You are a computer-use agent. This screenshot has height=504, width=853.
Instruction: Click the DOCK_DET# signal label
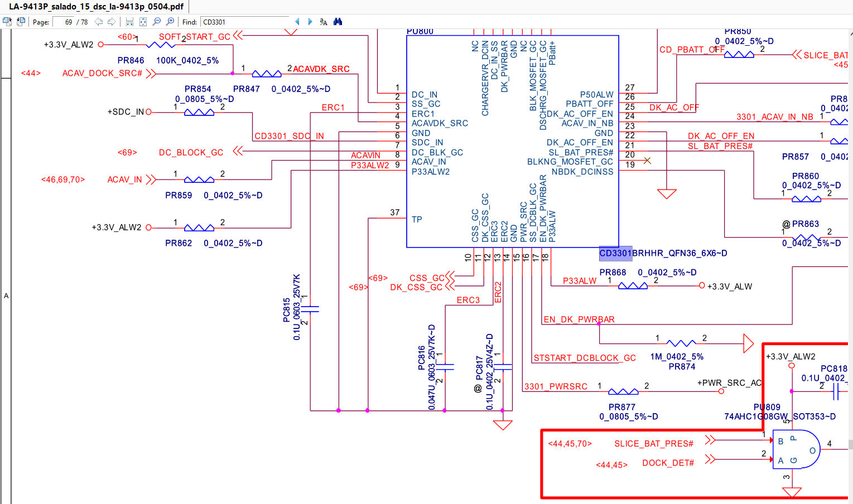click(x=668, y=463)
